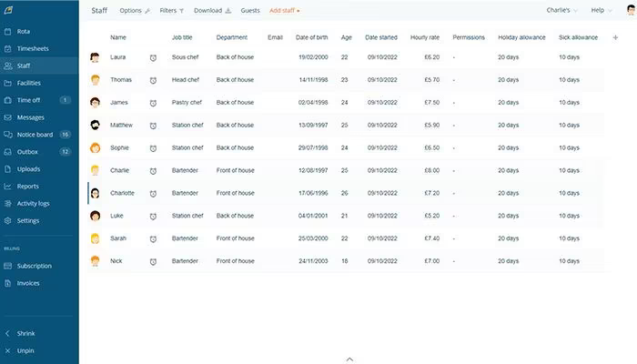Click Matthew's bearded avatar

coord(95,126)
